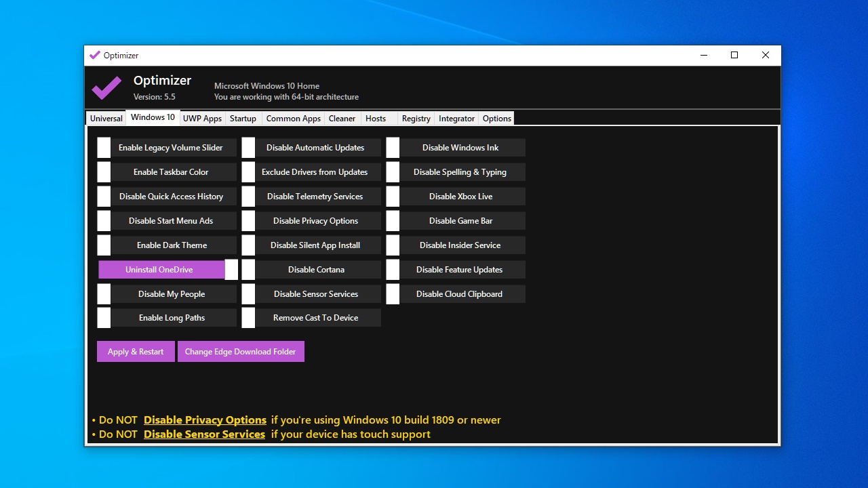Toggle Disable Cloud Clipboard
868x488 pixels.
[456, 294]
